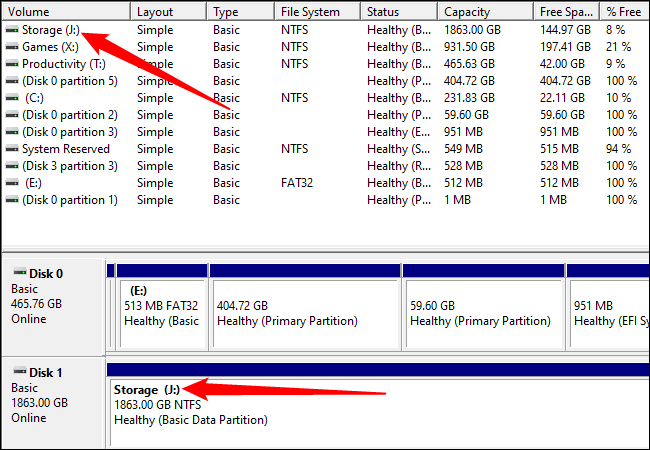Click the 21 % free value
The width and height of the screenshot is (650, 450).
coord(618,47)
